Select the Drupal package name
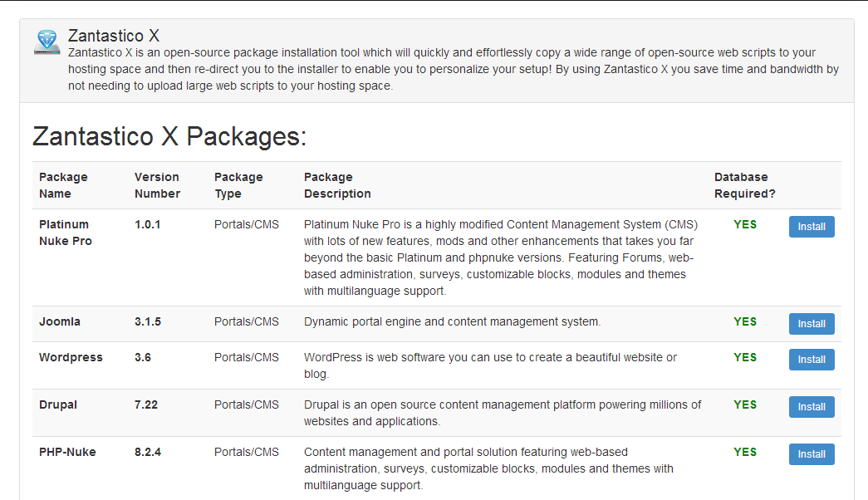 click(58, 404)
